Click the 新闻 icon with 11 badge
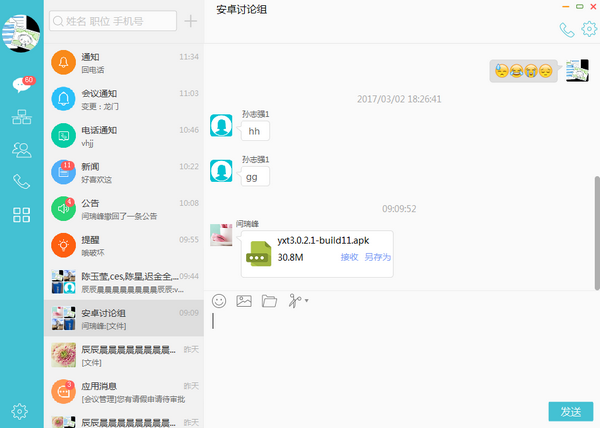The height and width of the screenshot is (428, 600). [64, 172]
